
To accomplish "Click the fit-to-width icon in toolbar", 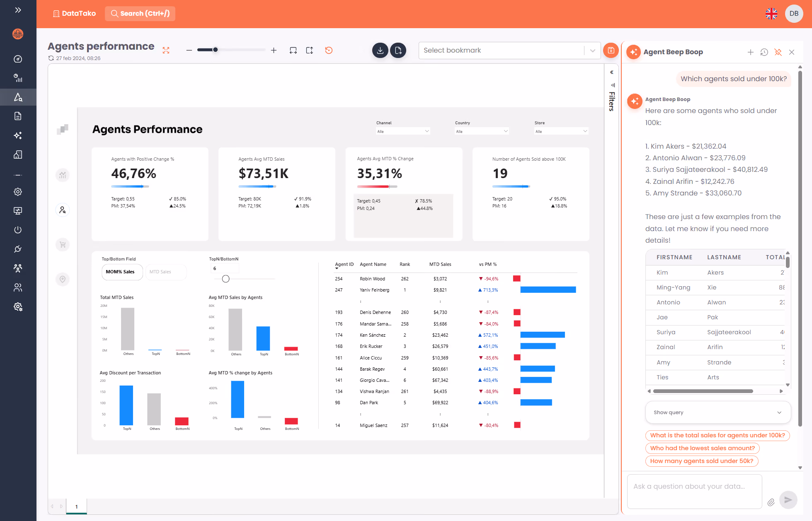I will 293,51.
